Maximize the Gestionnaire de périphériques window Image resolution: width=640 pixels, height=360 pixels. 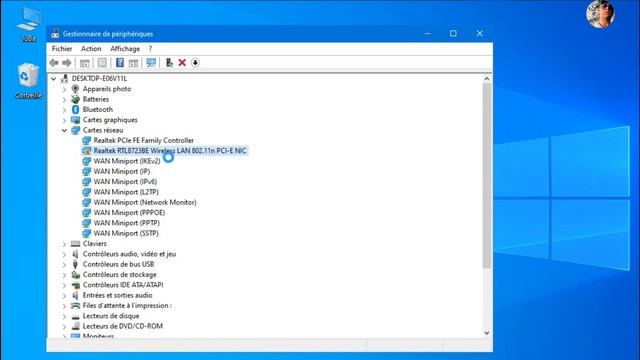453,33
